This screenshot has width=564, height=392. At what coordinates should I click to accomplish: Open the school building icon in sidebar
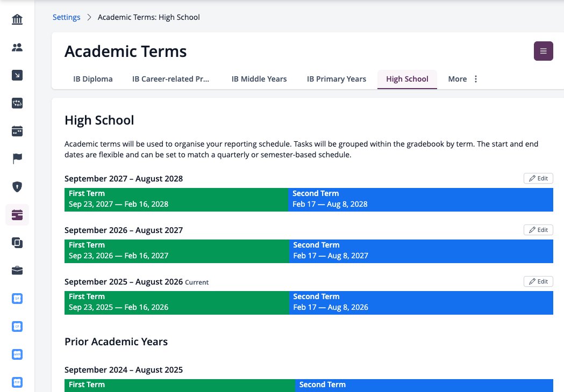pyautogui.click(x=17, y=19)
